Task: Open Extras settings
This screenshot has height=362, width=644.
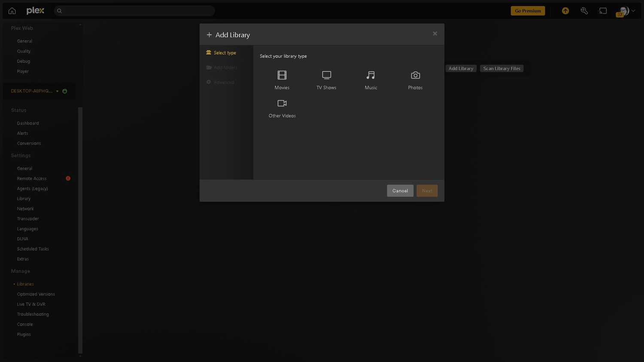Action: (23, 259)
